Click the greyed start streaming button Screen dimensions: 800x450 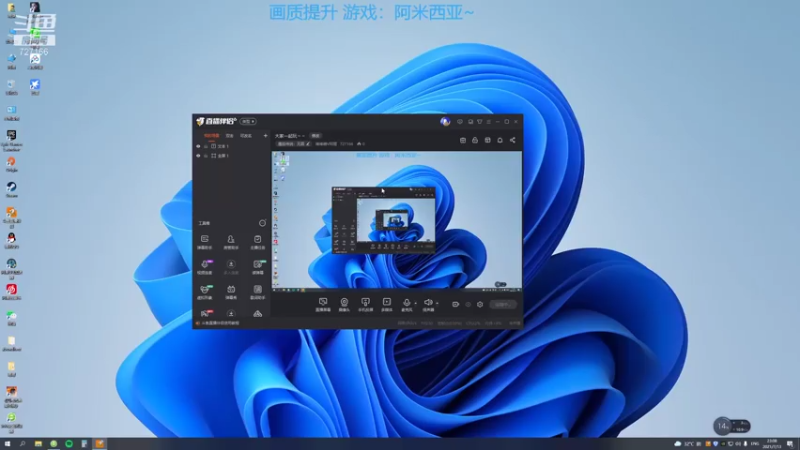(x=503, y=305)
